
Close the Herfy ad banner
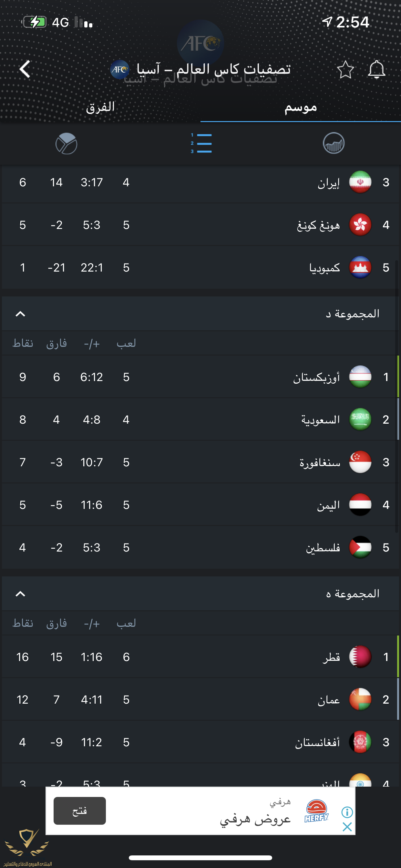click(347, 827)
